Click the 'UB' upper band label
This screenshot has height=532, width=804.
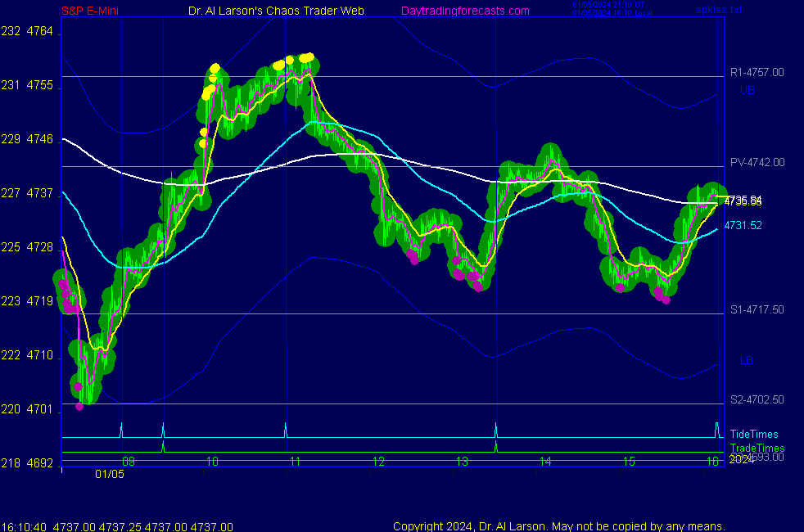coord(747,90)
